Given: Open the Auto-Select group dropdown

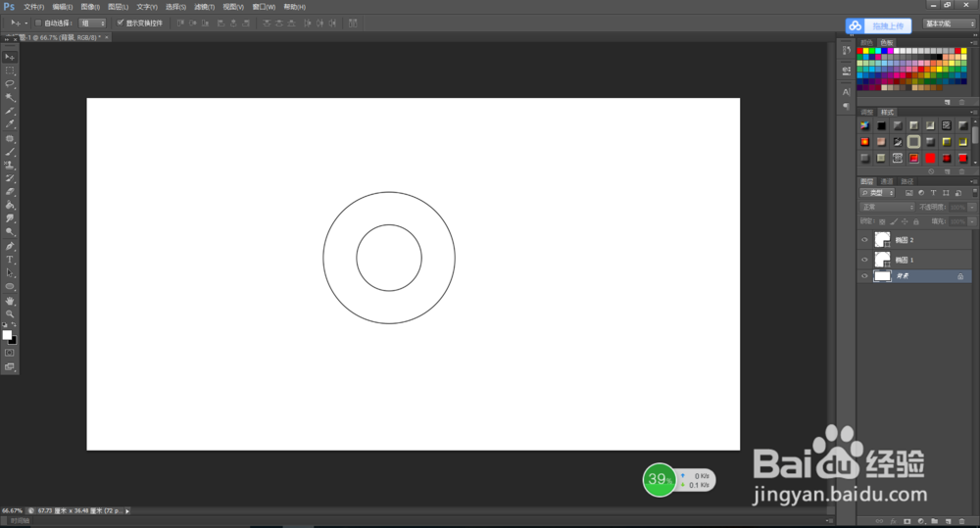Looking at the screenshot, I should 93,24.
